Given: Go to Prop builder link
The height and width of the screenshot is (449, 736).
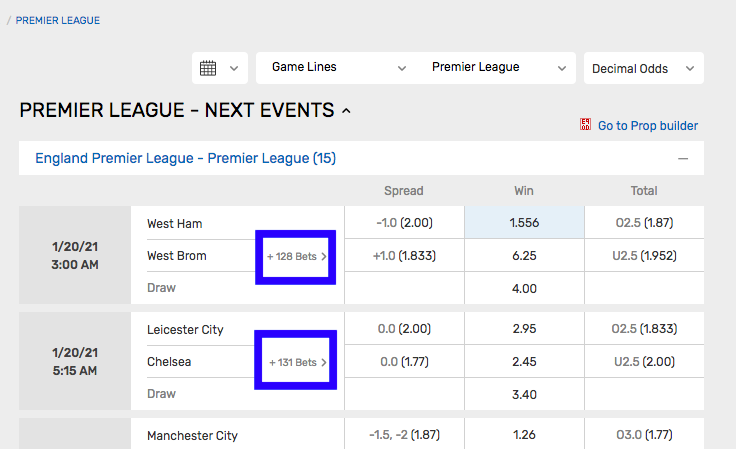Looking at the screenshot, I should [647, 126].
